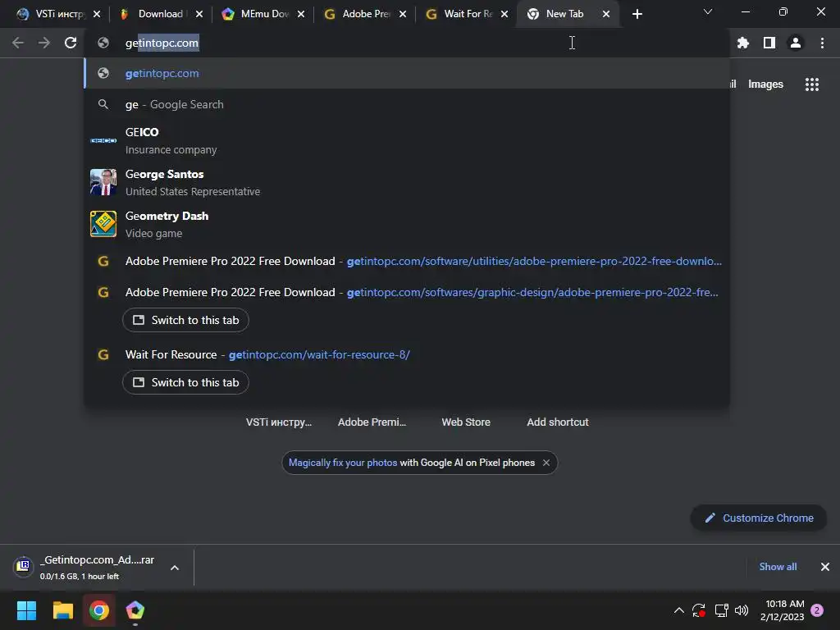Click Customize Chrome button
Image resolution: width=840 pixels, height=630 pixels.
coord(759,518)
